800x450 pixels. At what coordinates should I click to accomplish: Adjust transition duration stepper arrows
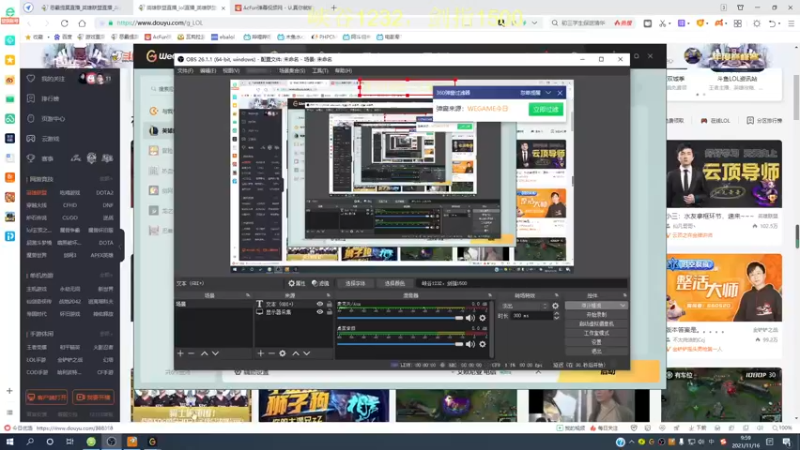[556, 316]
